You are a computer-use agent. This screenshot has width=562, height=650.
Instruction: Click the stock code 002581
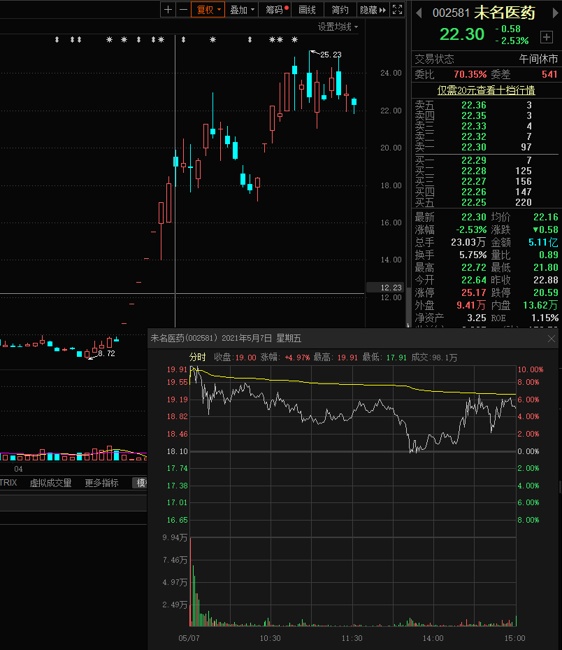pos(451,13)
